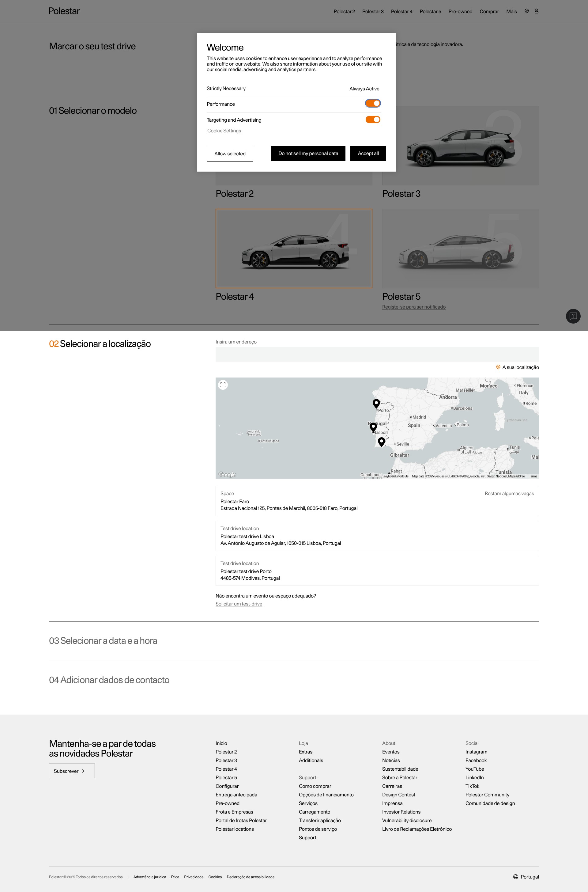Open YouTube footer link
Viewport: 588px width, 892px height.
point(475,769)
